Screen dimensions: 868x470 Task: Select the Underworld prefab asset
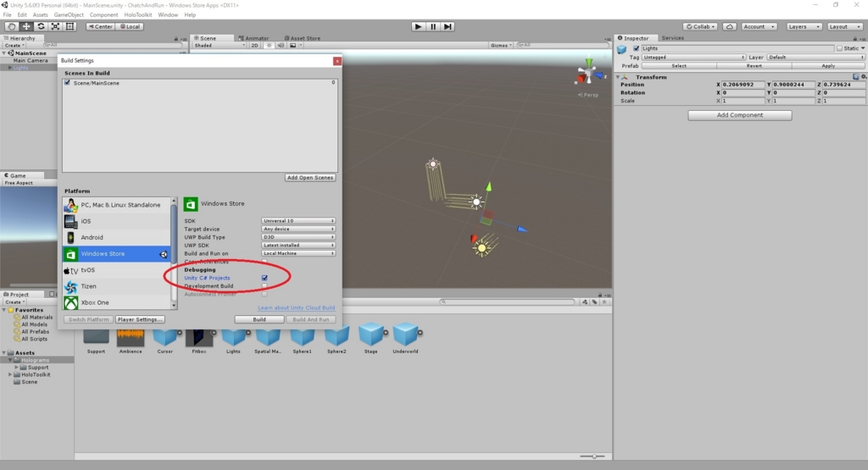tap(406, 339)
